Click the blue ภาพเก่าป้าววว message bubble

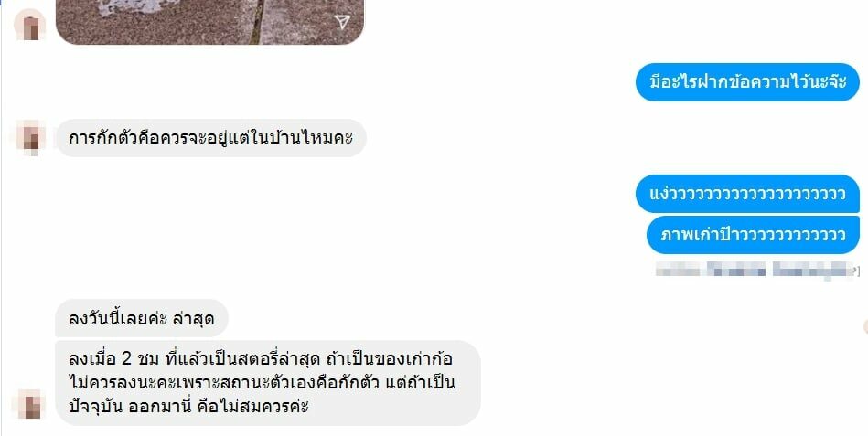point(753,235)
